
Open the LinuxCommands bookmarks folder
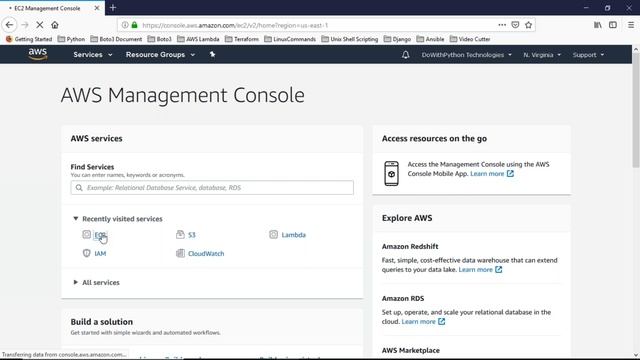pos(290,39)
